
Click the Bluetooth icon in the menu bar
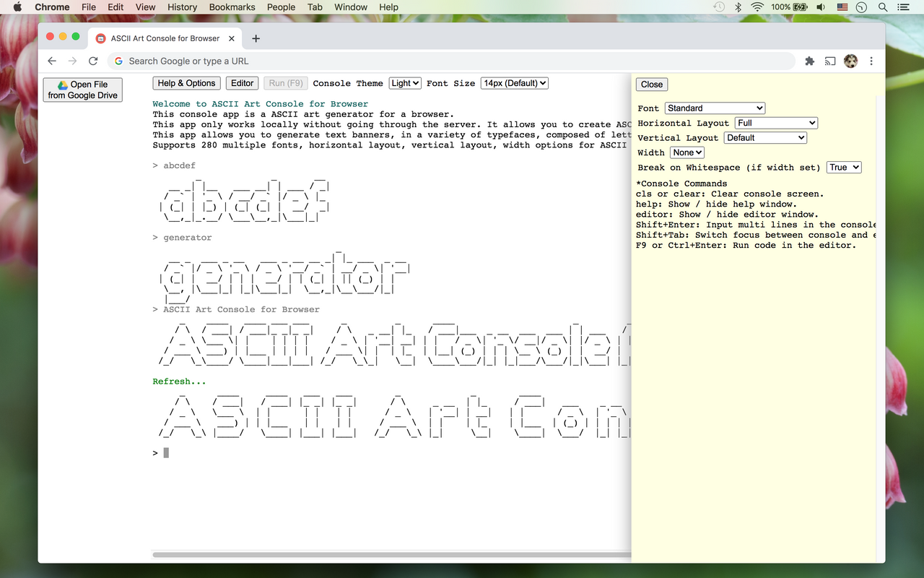(738, 7)
